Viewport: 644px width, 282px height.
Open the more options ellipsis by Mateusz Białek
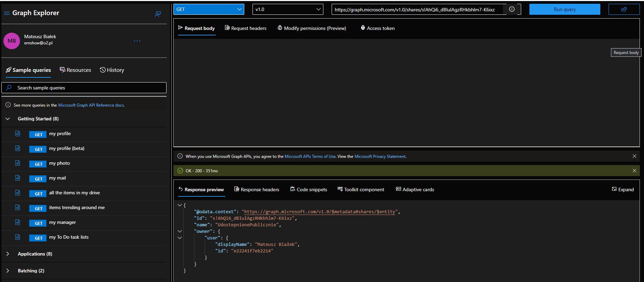pyautogui.click(x=137, y=41)
